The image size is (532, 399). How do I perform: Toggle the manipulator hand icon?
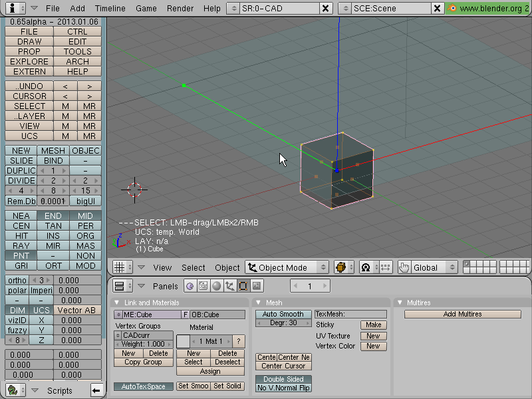click(x=404, y=267)
